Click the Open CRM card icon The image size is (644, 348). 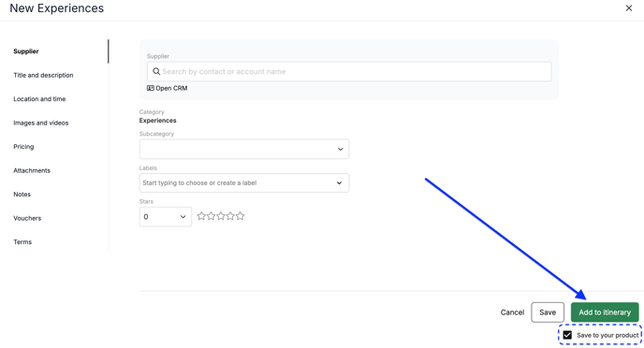(151, 88)
